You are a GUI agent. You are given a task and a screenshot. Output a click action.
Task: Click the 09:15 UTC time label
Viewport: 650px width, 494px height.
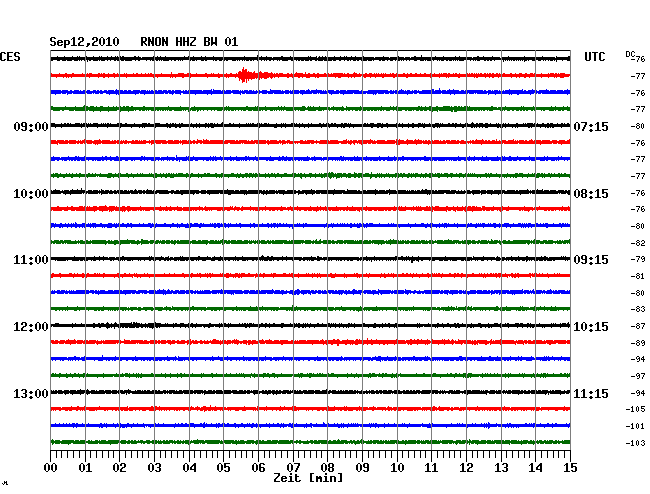coord(591,260)
